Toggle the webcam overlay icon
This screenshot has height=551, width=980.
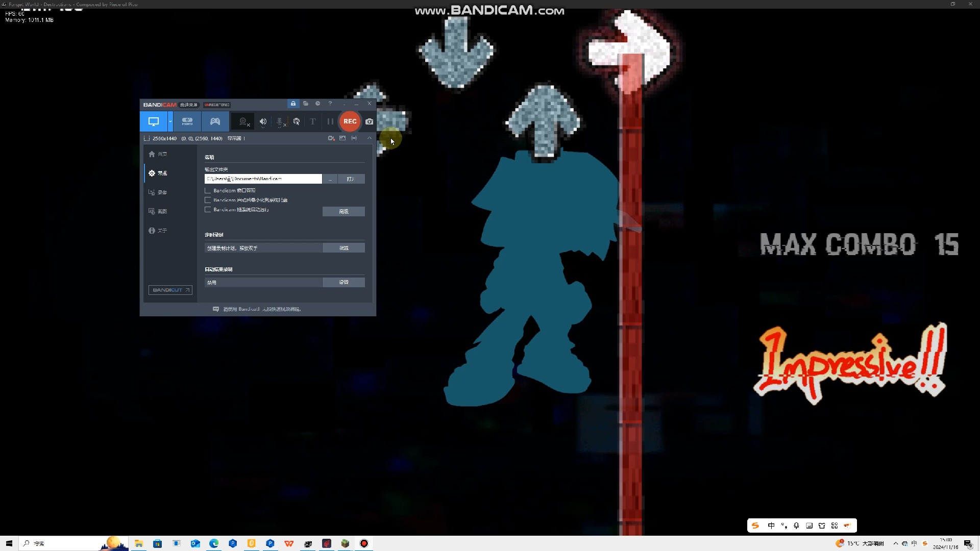[x=244, y=121]
